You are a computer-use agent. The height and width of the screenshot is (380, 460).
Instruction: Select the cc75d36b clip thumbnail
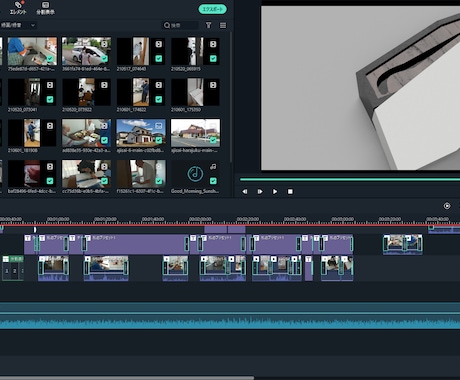86,174
